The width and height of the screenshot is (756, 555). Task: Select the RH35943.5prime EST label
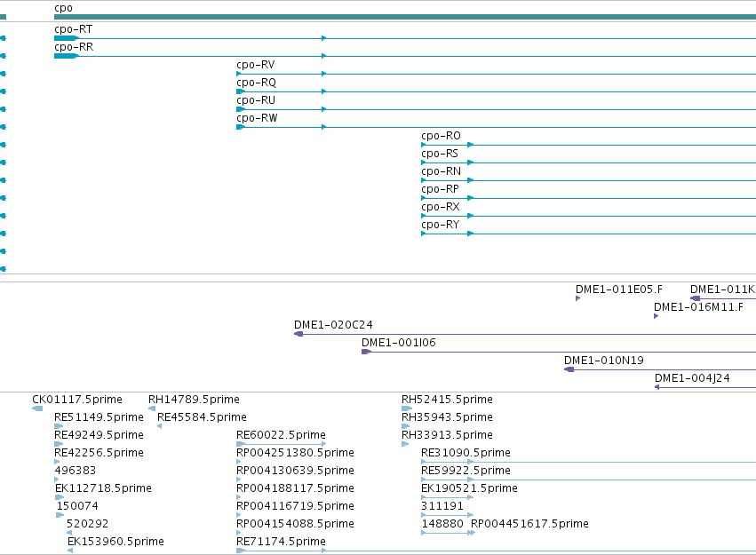pos(447,417)
